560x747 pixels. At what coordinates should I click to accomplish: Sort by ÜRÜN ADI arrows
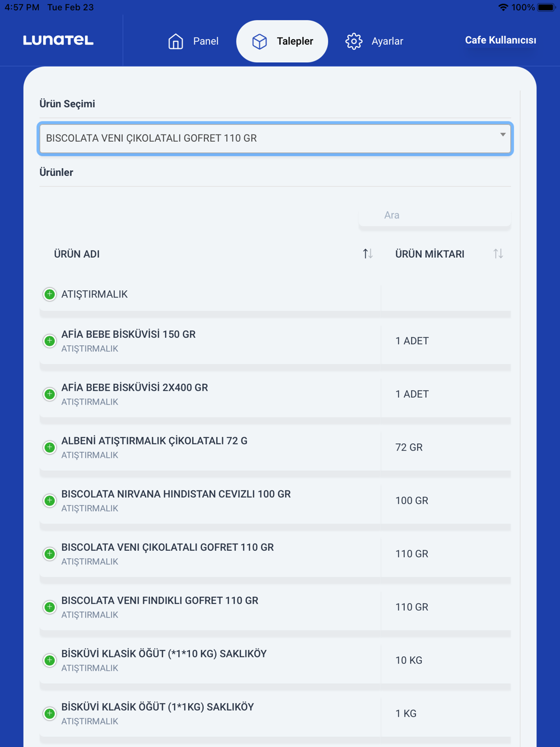(x=368, y=254)
